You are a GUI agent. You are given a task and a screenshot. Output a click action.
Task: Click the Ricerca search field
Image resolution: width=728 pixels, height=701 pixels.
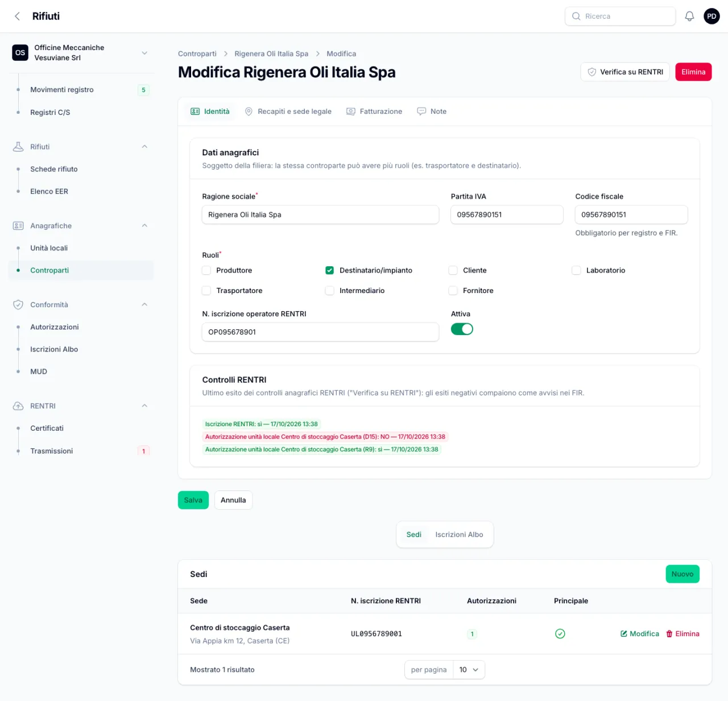pyautogui.click(x=620, y=17)
